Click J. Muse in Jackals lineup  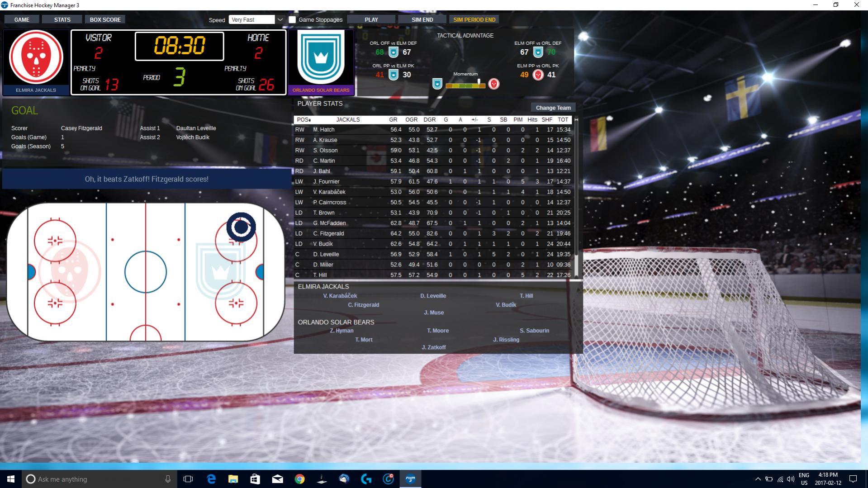pos(434,313)
